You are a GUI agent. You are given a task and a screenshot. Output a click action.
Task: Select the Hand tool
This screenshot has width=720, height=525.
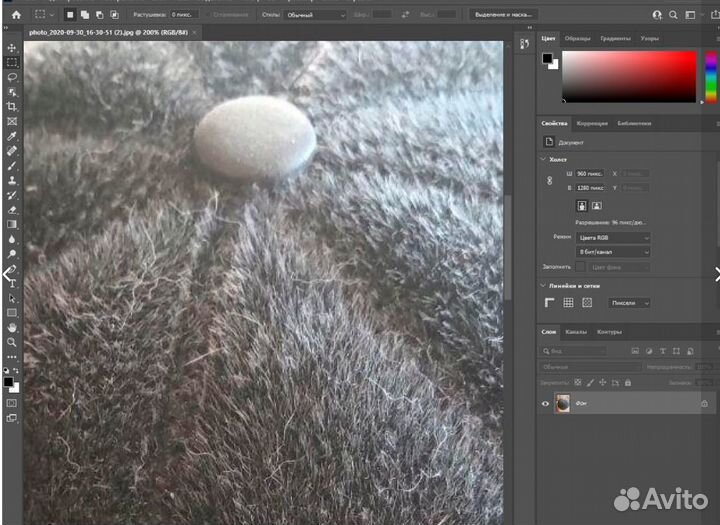pos(12,327)
